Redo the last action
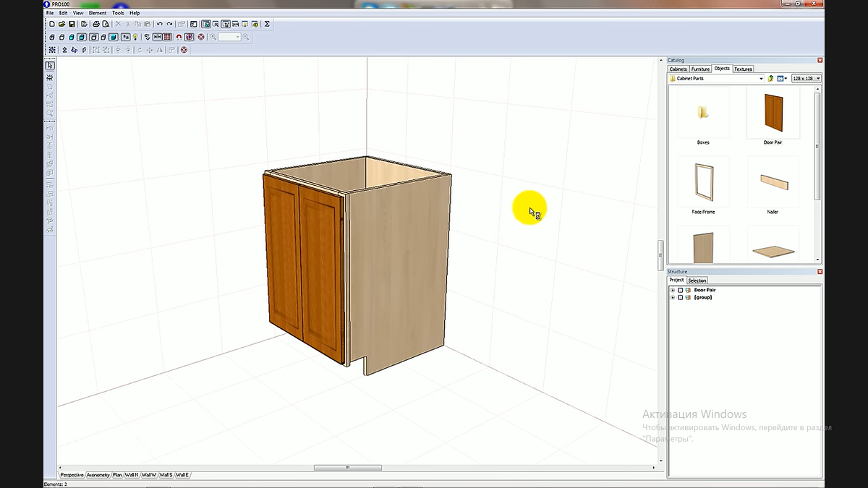 click(x=170, y=24)
